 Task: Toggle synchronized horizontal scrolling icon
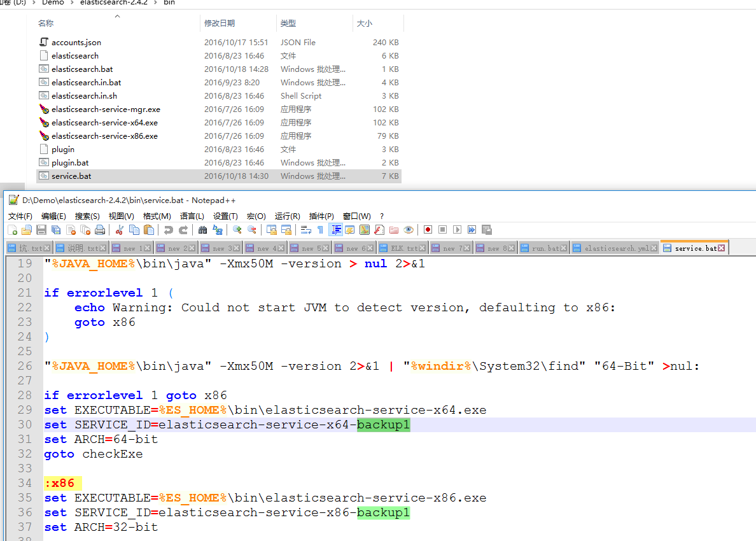point(286,230)
